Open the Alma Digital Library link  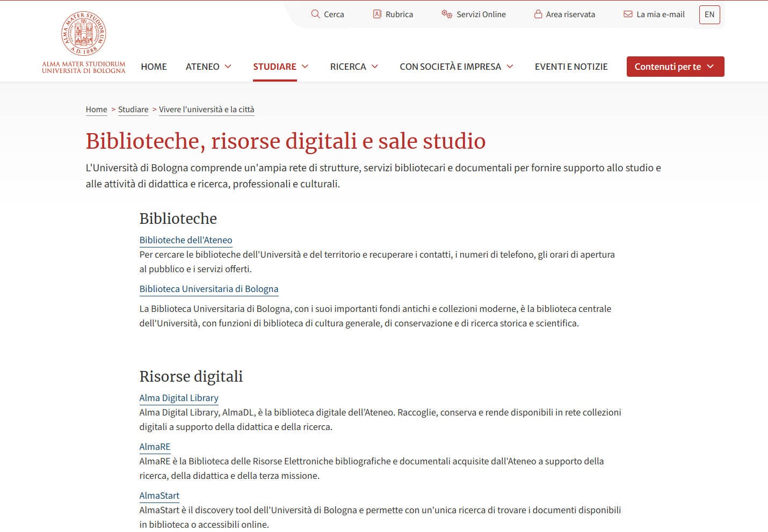[179, 398]
